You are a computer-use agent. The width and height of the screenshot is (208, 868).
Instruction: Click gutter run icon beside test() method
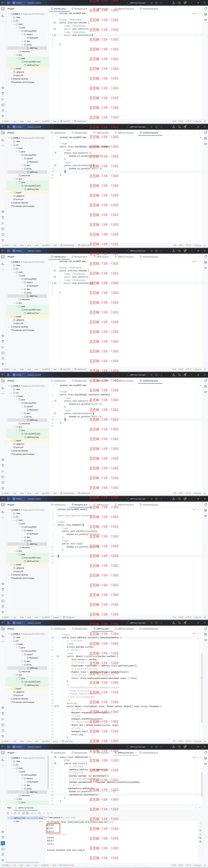(x=55, y=764)
